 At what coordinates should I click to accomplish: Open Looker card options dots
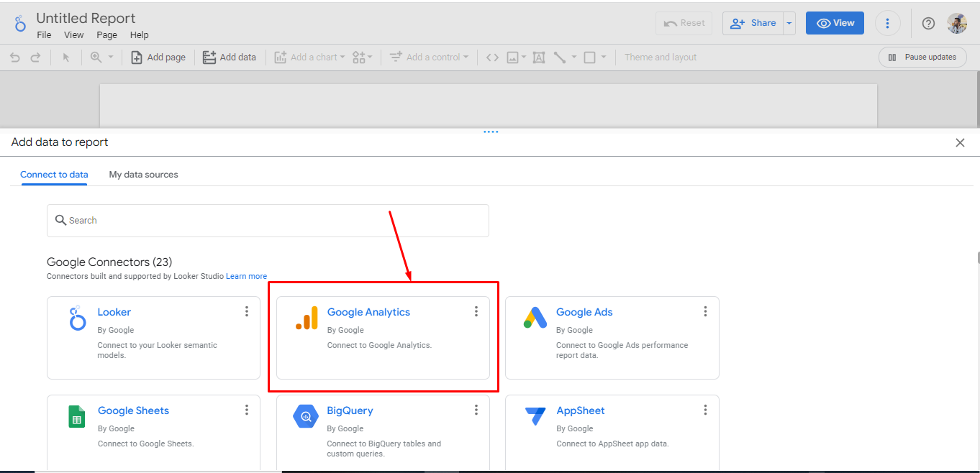[x=247, y=311]
